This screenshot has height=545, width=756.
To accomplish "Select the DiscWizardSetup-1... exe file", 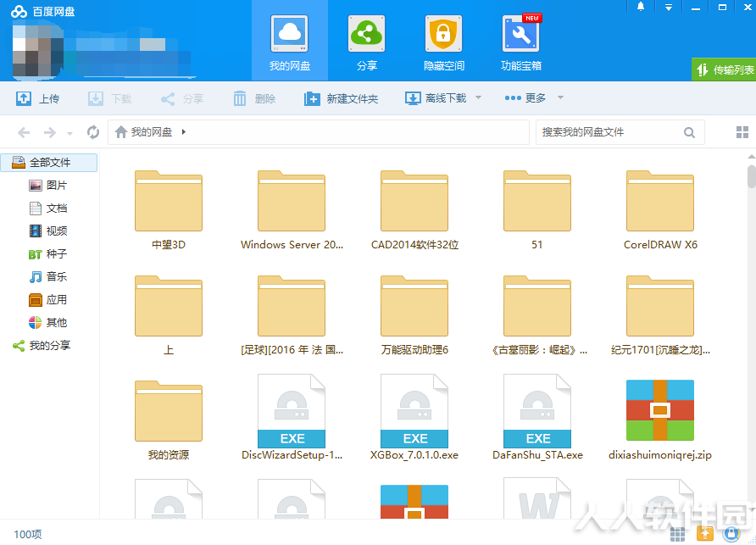I will pyautogui.click(x=292, y=418).
